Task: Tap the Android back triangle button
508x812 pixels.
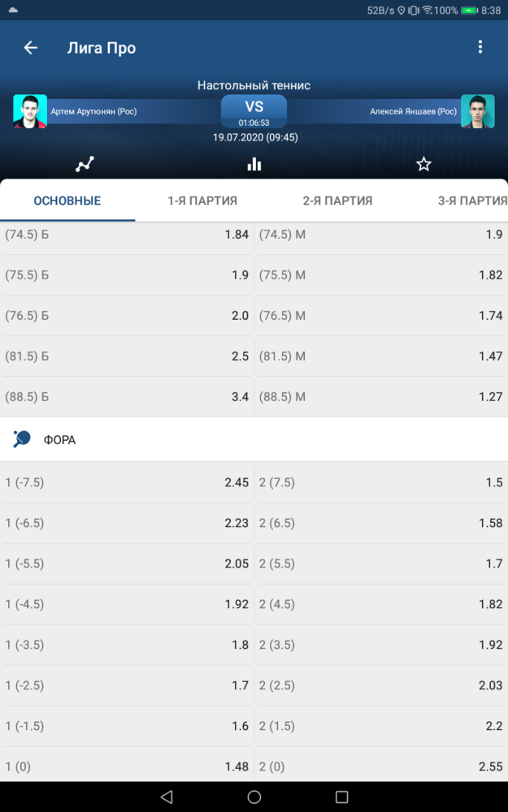Action: tap(167, 797)
